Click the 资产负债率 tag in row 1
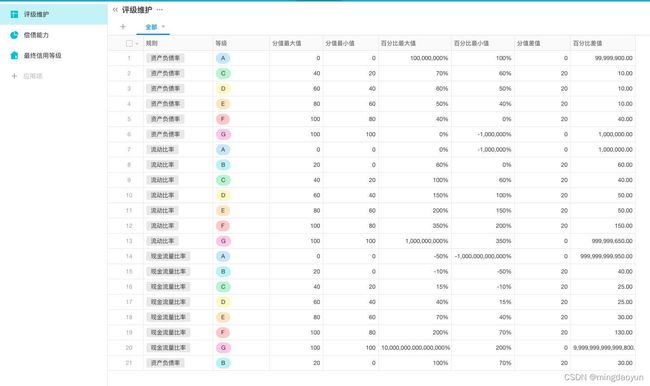Screen dimensions: 650x386 pos(165,58)
